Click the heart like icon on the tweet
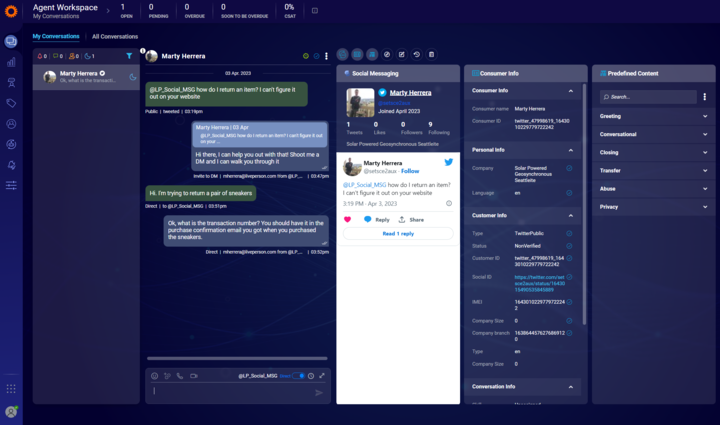This screenshot has width=720, height=425. coord(348,219)
